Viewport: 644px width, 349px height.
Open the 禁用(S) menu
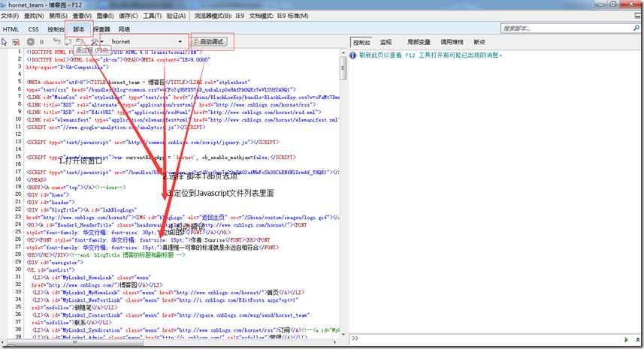[59, 16]
